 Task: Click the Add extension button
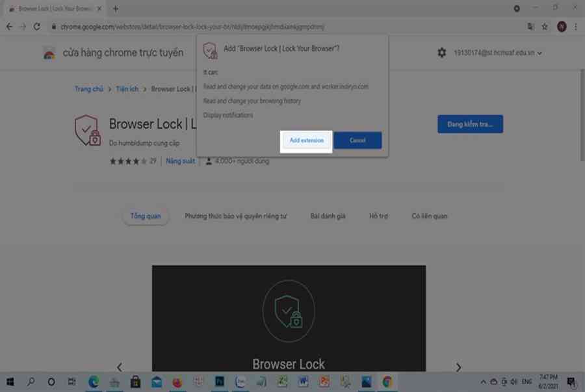coord(306,140)
